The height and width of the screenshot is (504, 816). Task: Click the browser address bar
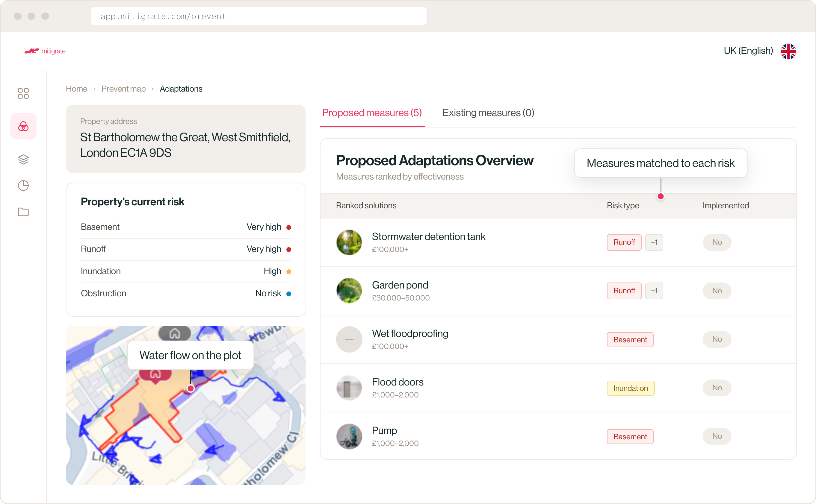[259, 16]
